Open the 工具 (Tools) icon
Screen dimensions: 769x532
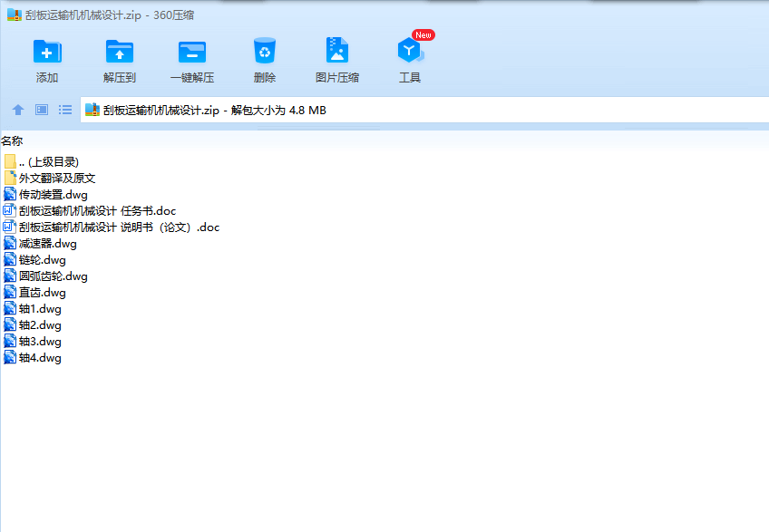410,50
